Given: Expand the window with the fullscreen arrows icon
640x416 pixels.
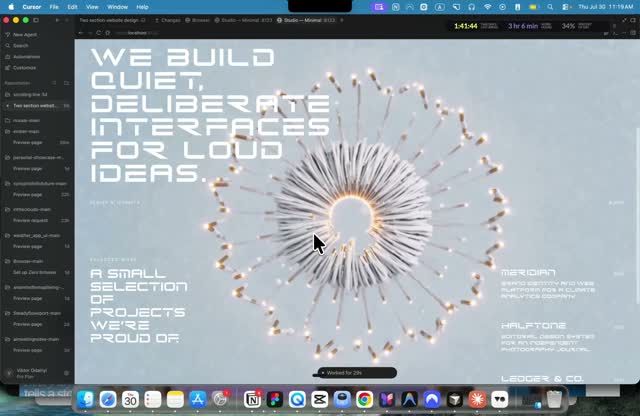Looking at the screenshot, I should (x=624, y=20).
